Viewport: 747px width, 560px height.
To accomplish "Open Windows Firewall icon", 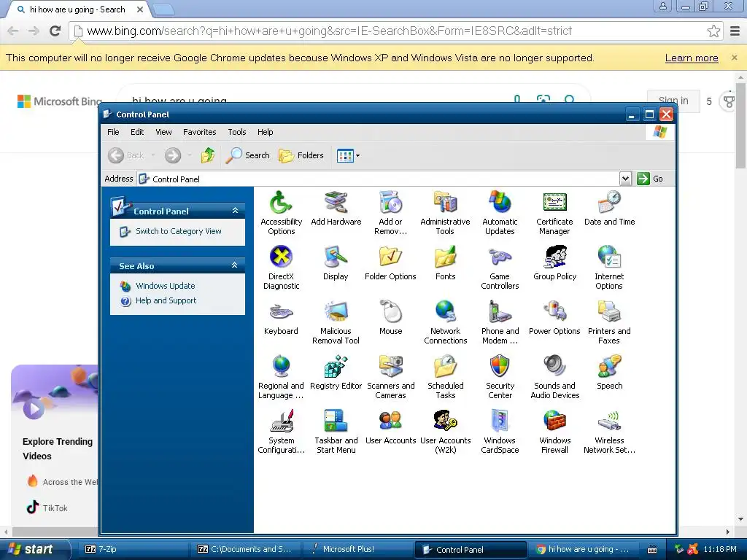I will point(554,432).
